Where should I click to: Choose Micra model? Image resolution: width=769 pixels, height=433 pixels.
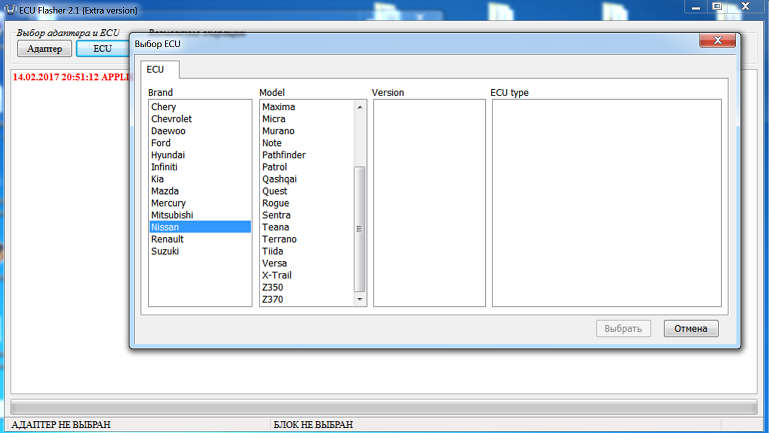click(x=307, y=119)
